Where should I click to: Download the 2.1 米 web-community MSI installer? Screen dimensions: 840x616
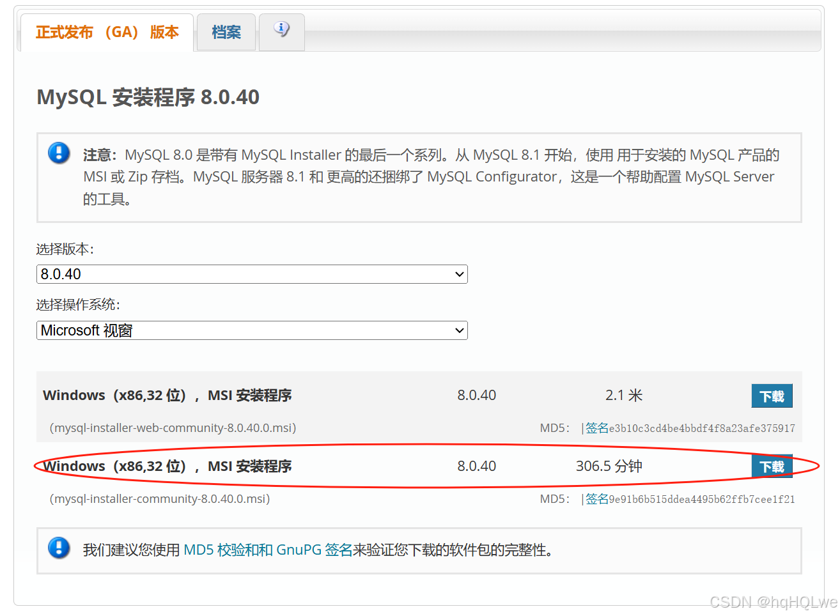[772, 396]
